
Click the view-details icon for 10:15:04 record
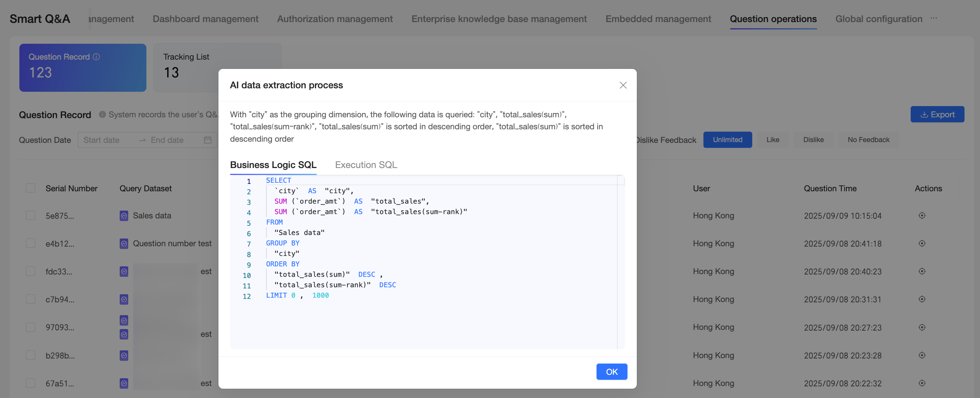coord(922,216)
